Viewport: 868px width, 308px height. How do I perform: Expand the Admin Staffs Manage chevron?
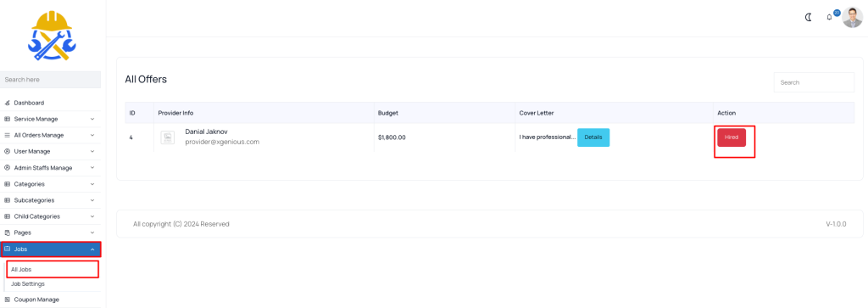(x=92, y=168)
